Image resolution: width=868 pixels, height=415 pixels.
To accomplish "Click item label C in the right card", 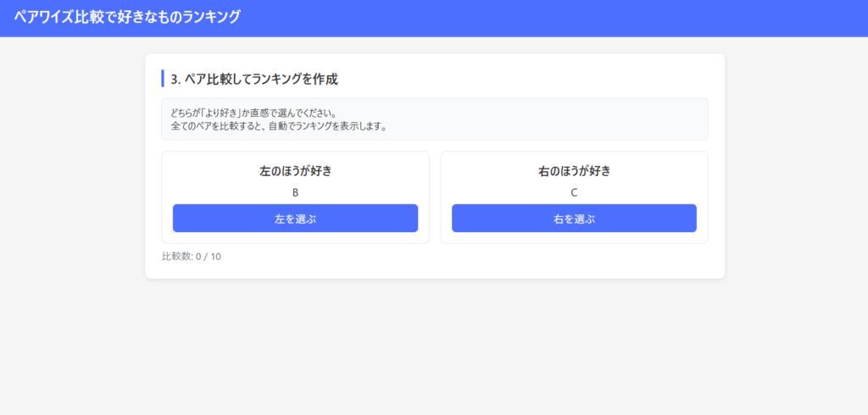I will [x=574, y=192].
